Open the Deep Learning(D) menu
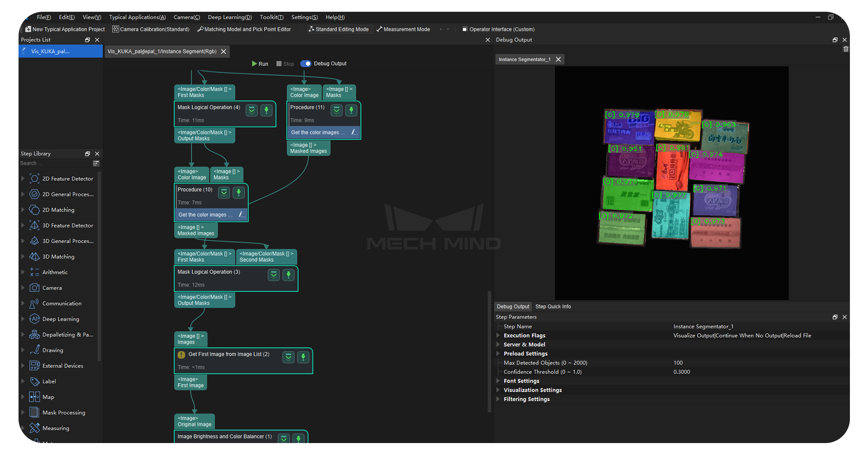The width and height of the screenshot is (868, 453). pos(229,17)
